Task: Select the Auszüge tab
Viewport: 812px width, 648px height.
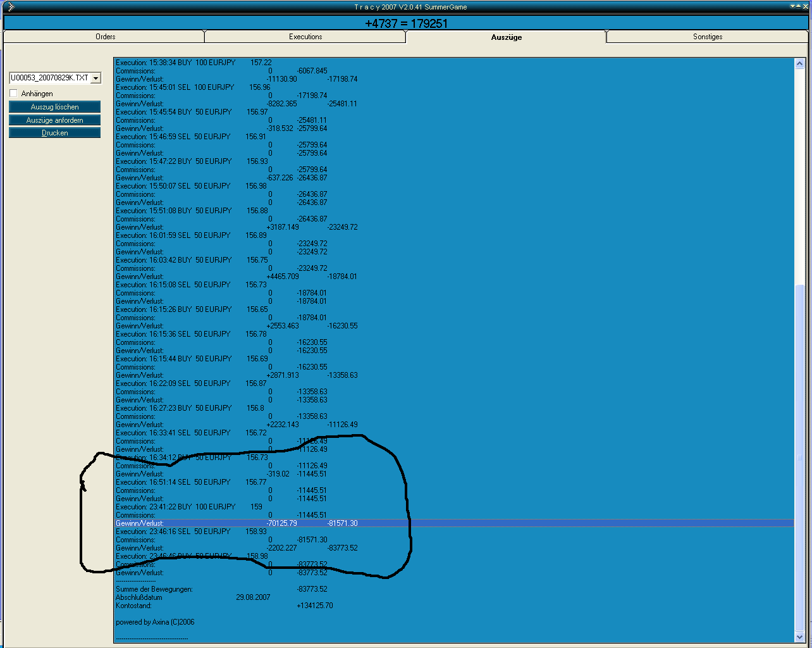Action: [506, 37]
